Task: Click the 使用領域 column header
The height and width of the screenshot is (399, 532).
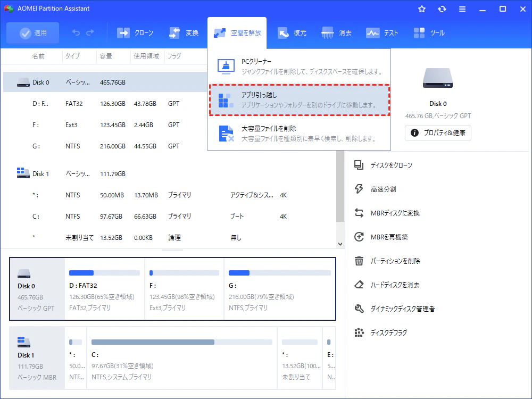Action: [146, 56]
